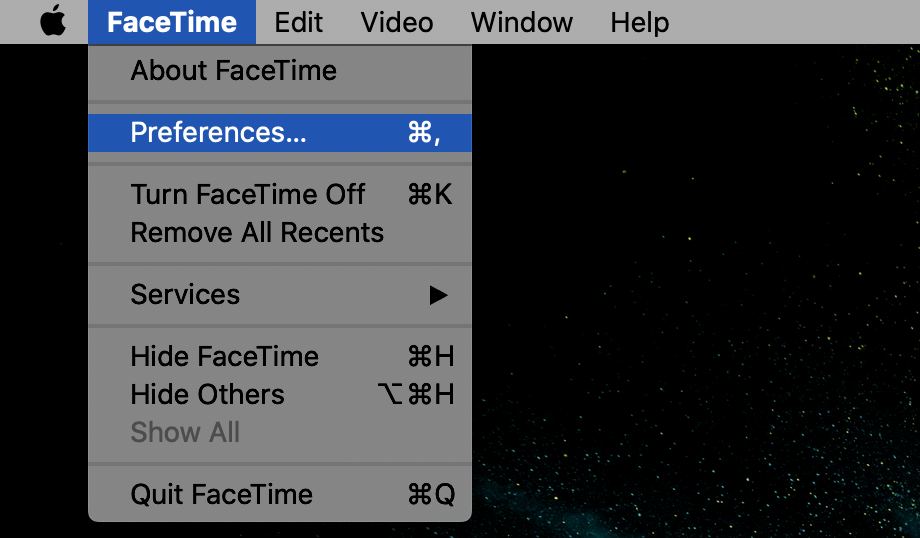Click the greyed-out Show All item
This screenshot has width=920, height=538.
(x=185, y=433)
